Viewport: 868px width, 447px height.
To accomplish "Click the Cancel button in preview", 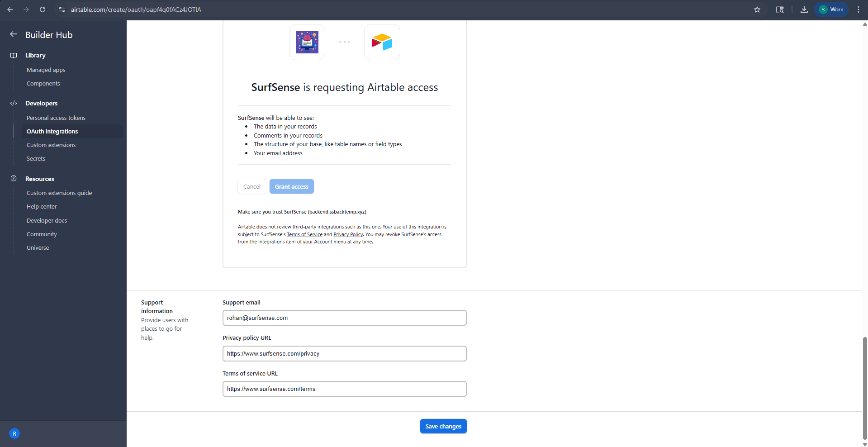I will coord(252,186).
